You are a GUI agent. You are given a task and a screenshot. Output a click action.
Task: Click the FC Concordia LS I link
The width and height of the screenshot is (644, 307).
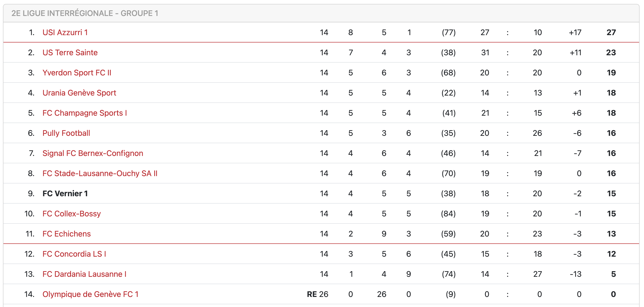coord(74,254)
